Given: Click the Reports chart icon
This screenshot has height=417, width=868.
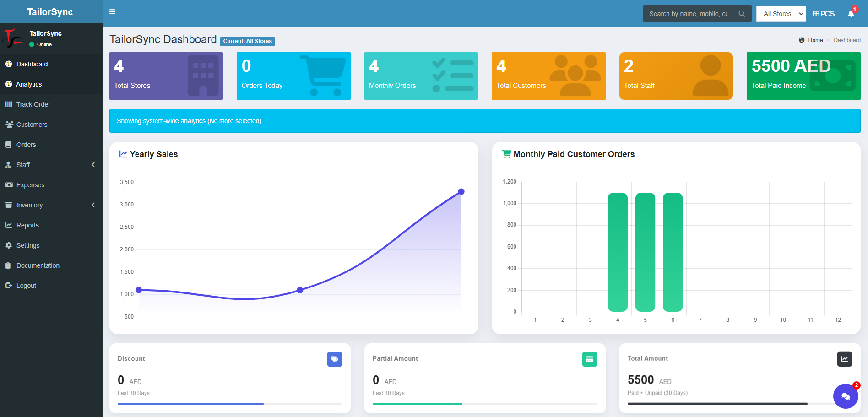Looking at the screenshot, I should pyautogui.click(x=9, y=225).
